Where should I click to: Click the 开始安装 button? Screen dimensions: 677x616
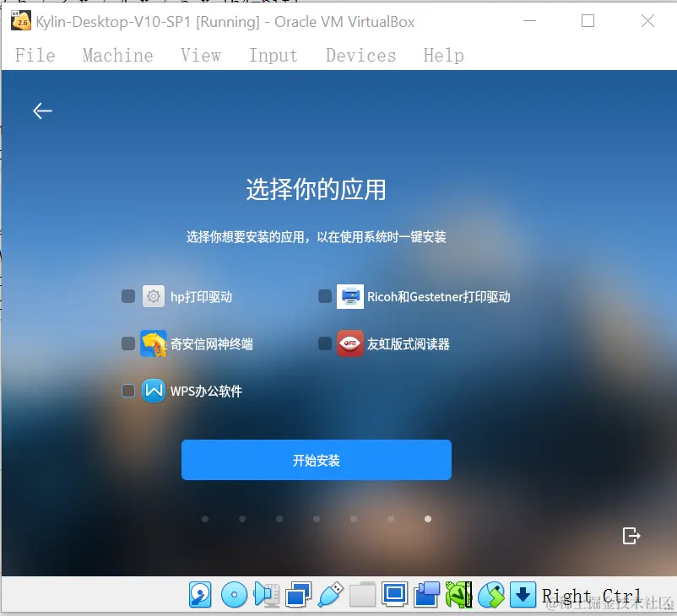(x=317, y=460)
